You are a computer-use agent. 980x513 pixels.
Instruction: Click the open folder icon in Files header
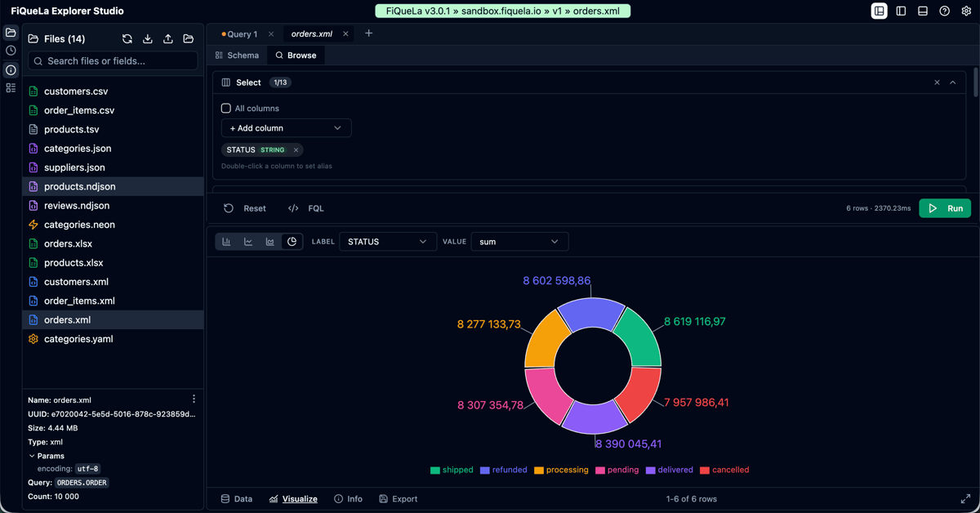[189, 38]
